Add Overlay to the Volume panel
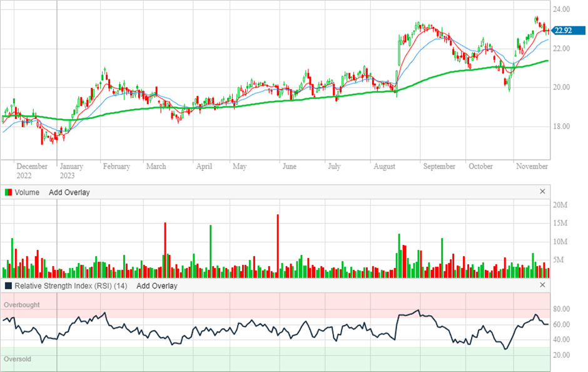The image size is (588, 372). tap(69, 192)
